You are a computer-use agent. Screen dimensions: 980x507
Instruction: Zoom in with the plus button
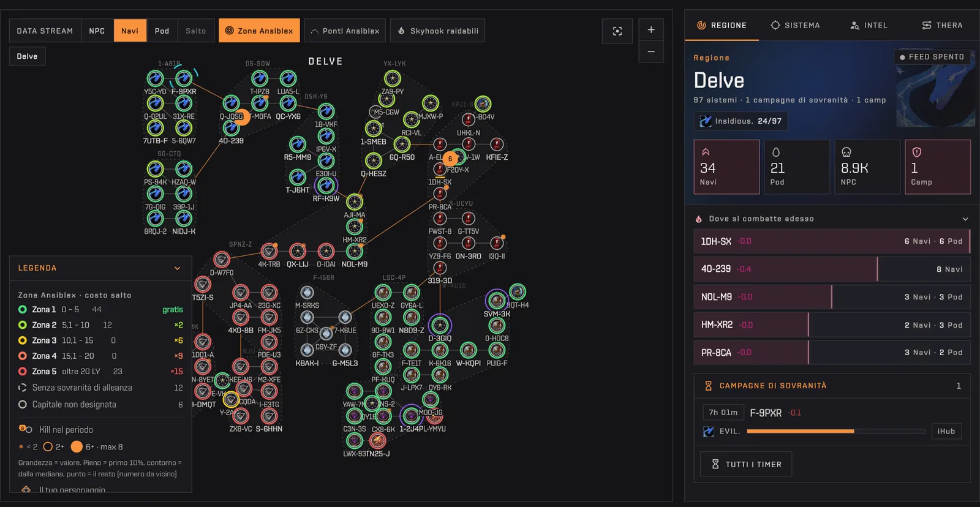pos(651,29)
